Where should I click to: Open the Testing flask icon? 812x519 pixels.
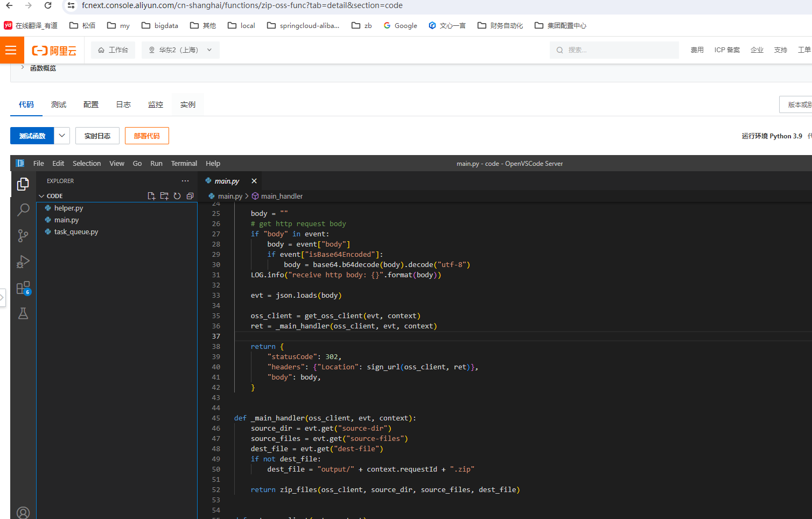point(23,313)
